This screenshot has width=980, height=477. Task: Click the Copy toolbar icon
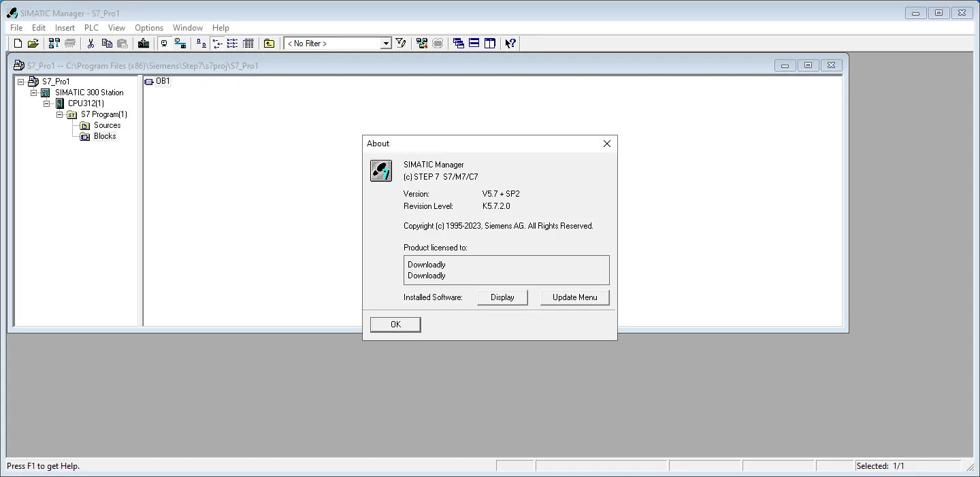107,44
